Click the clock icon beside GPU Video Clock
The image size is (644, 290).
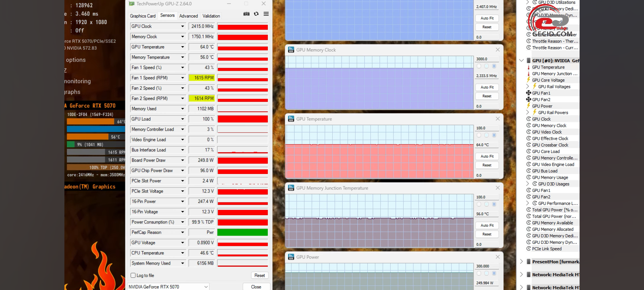click(529, 132)
